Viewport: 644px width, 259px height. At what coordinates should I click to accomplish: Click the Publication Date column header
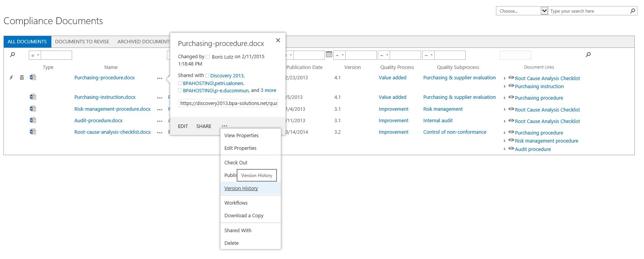pyautogui.click(x=304, y=67)
